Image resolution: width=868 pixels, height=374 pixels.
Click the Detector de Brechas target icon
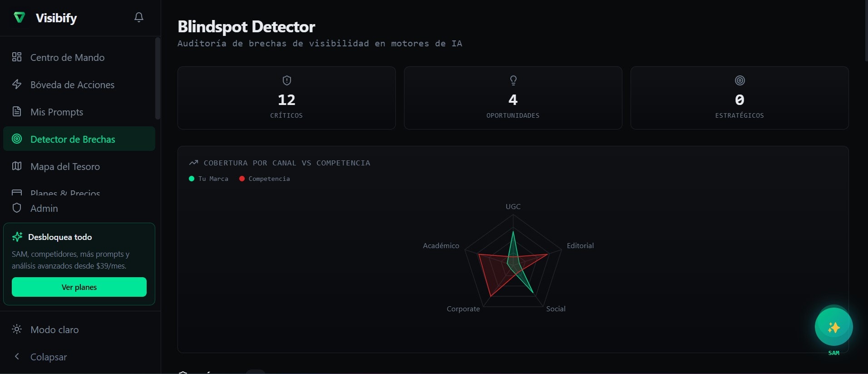click(17, 139)
